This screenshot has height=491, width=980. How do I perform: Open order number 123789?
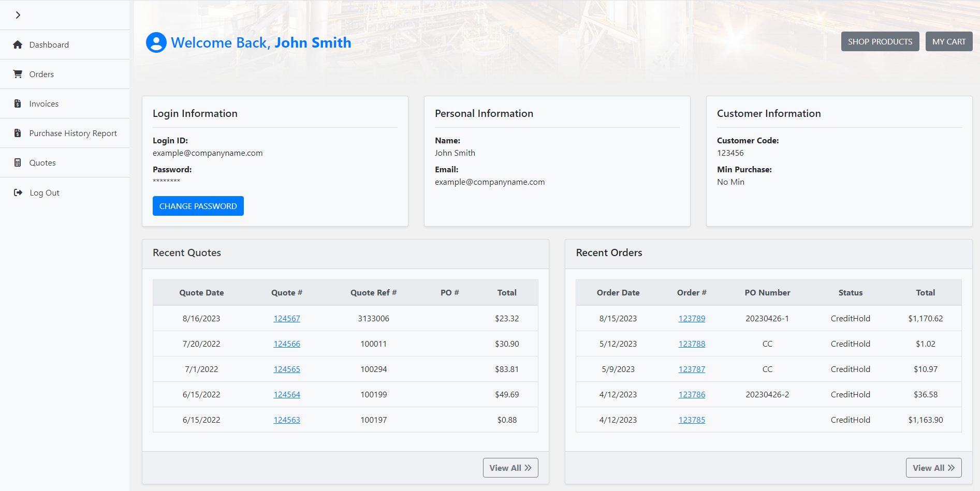692,318
